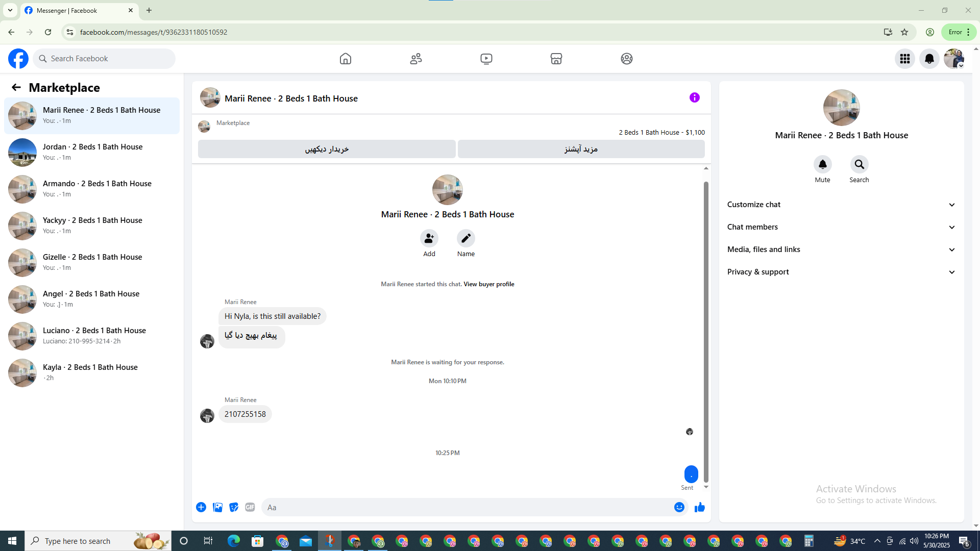Screen dimensions: 980x551
Task: Open the browser tab search dropdown
Action: pos(10,10)
